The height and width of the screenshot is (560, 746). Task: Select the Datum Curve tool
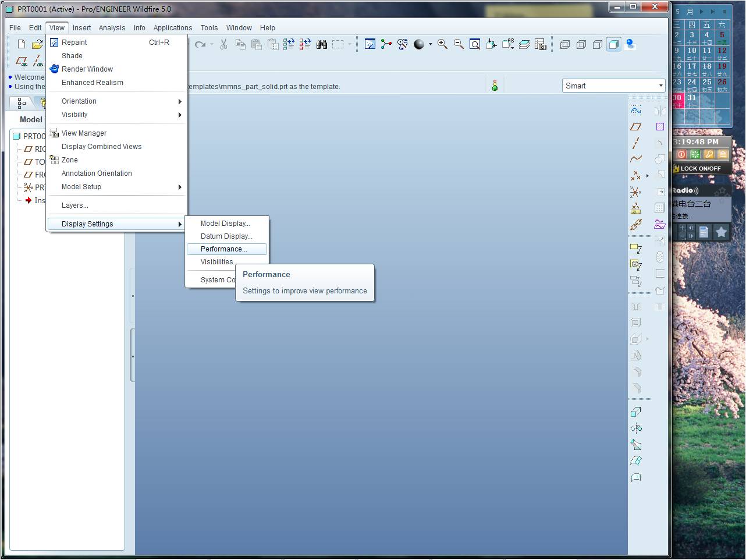tap(635, 158)
